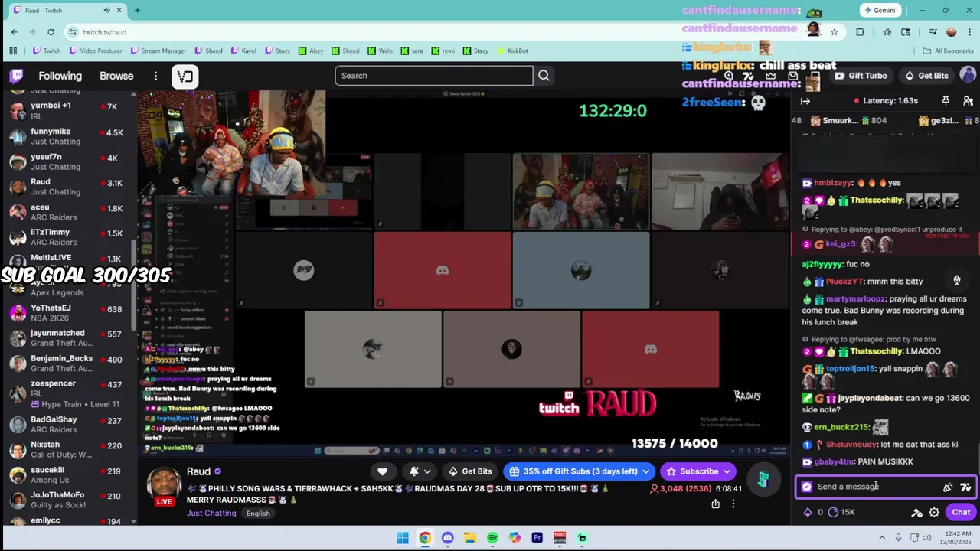Viewport: 980px width, 551px height.
Task: Open the celebration emote icon in chat box
Action: click(x=948, y=487)
